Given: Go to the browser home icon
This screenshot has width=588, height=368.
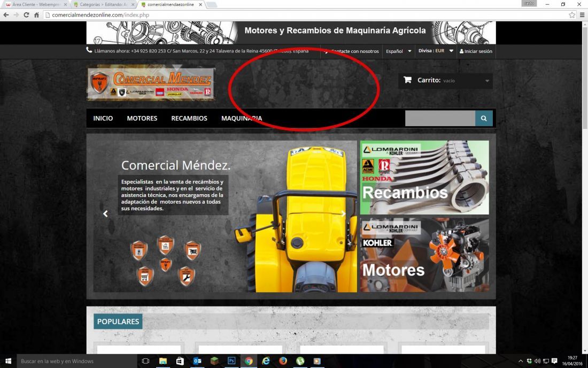Looking at the screenshot, I should pyautogui.click(x=36, y=15).
